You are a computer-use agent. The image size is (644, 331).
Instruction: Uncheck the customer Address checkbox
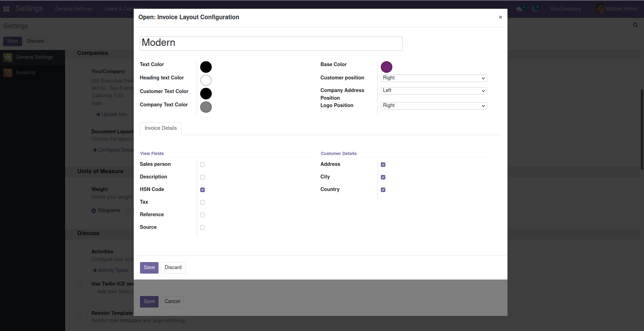click(383, 165)
